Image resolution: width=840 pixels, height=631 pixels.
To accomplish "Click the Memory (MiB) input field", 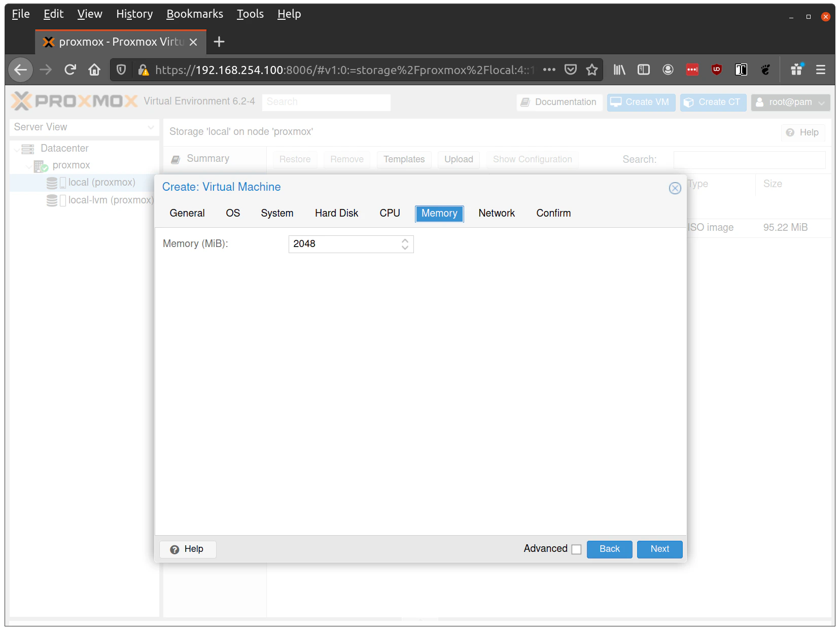I will point(351,244).
